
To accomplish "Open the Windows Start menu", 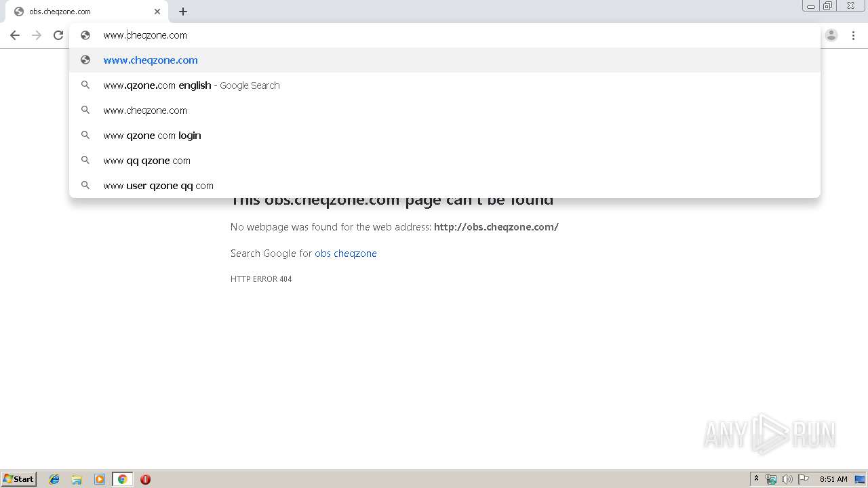I will tap(19, 479).
